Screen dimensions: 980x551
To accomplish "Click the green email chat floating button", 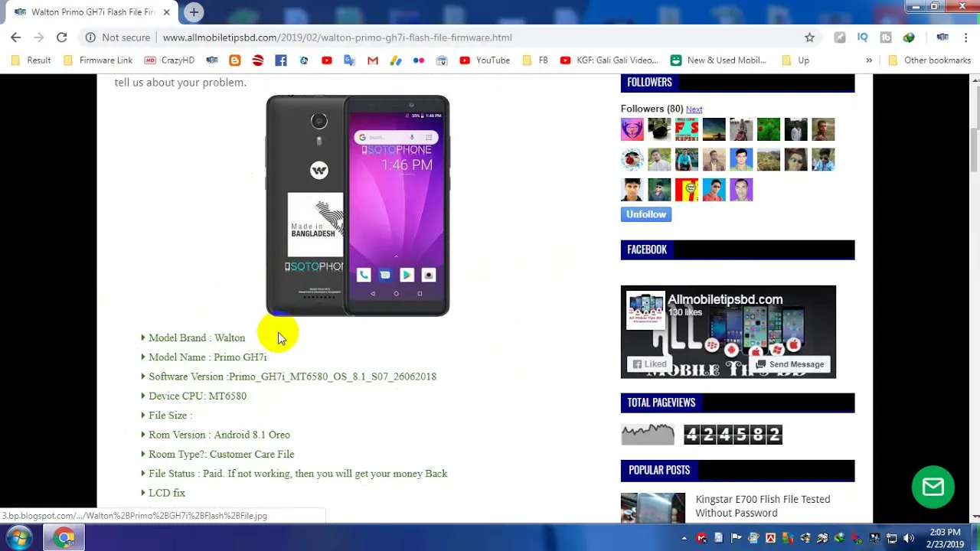I will click(x=933, y=487).
